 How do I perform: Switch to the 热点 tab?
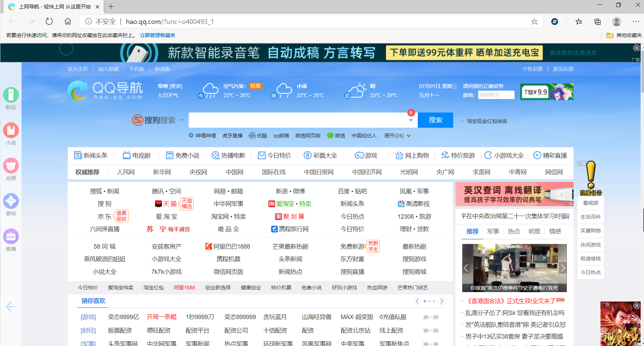[514, 231]
